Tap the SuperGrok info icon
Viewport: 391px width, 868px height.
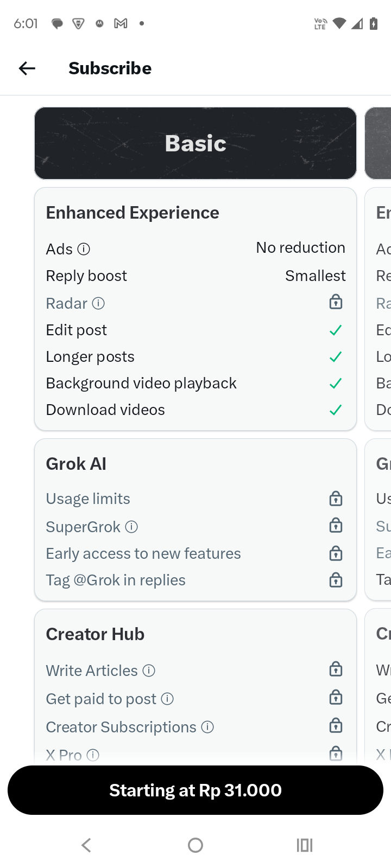click(x=131, y=527)
